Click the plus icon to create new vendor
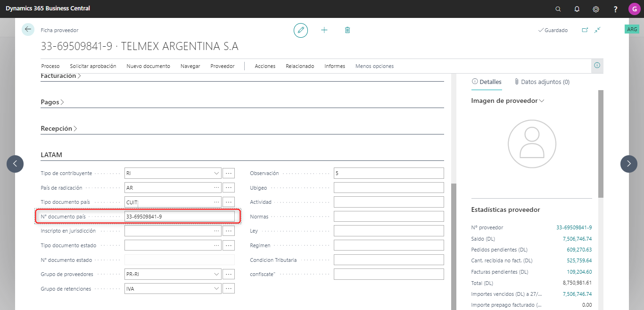The image size is (644, 310). tap(324, 30)
